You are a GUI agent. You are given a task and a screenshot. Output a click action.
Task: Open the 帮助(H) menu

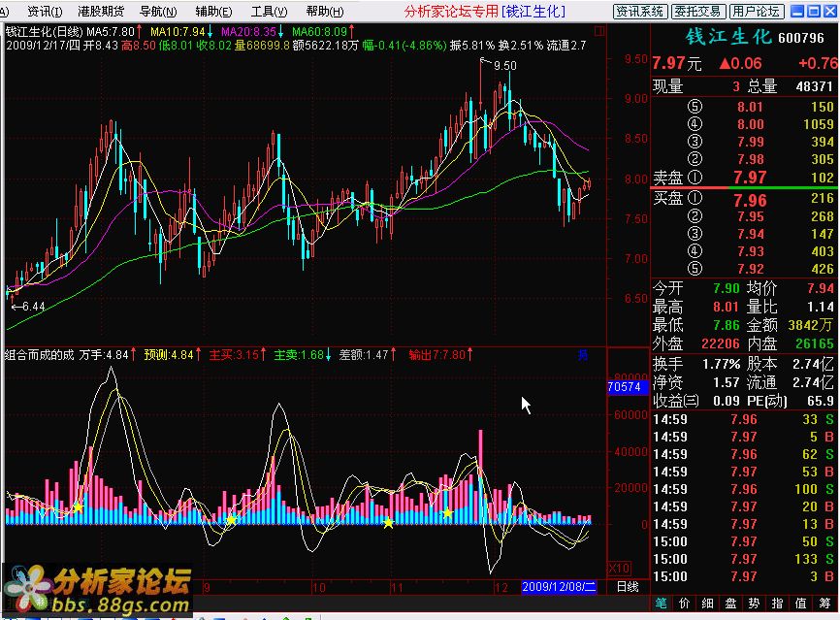[325, 12]
